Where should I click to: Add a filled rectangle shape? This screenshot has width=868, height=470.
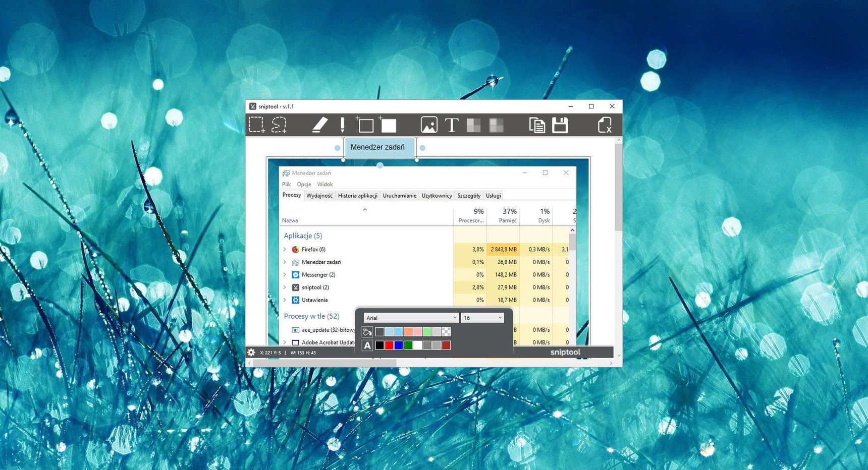click(388, 125)
